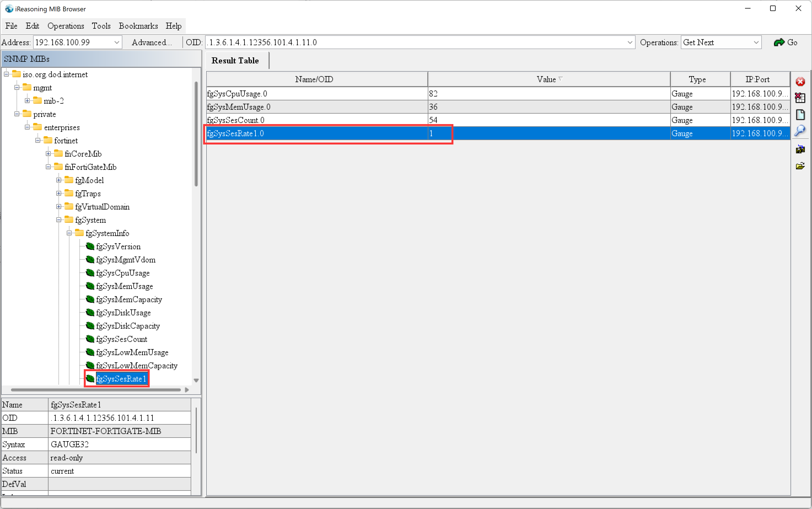812x509 pixels.
Task: Select the fgSysCpuUsage leaf node
Action: pyautogui.click(x=122, y=273)
